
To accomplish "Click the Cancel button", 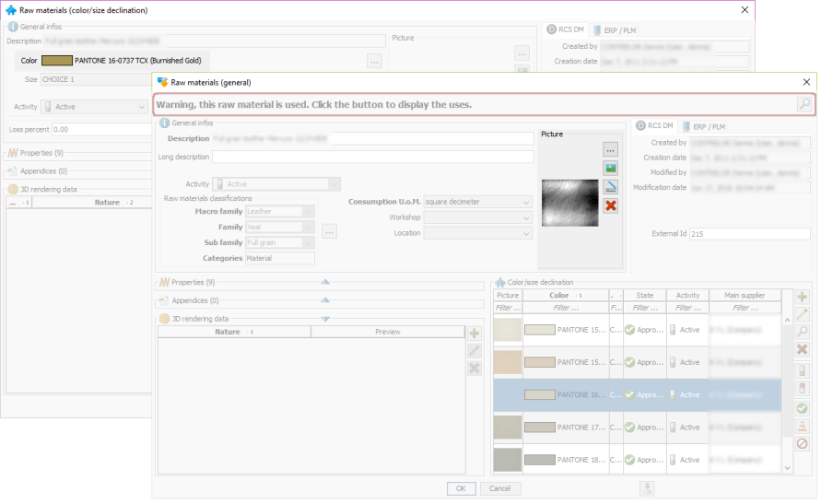I will (x=500, y=488).
